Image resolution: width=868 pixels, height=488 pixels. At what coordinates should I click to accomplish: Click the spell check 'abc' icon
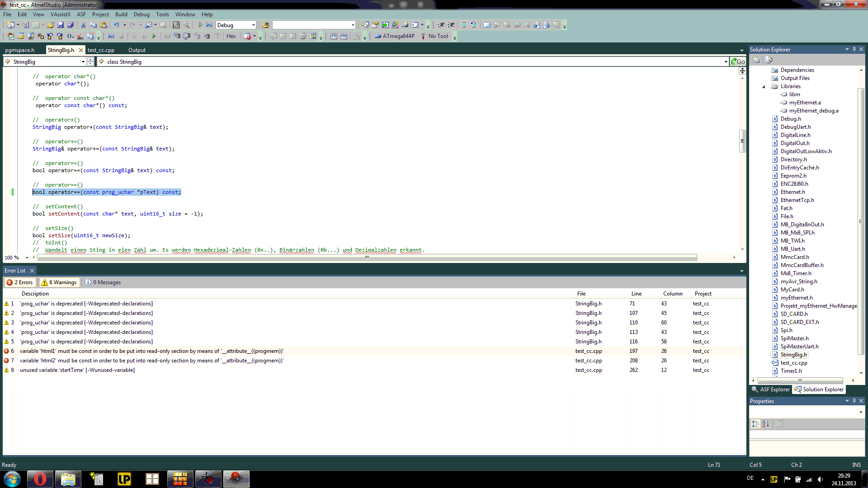pos(80,36)
